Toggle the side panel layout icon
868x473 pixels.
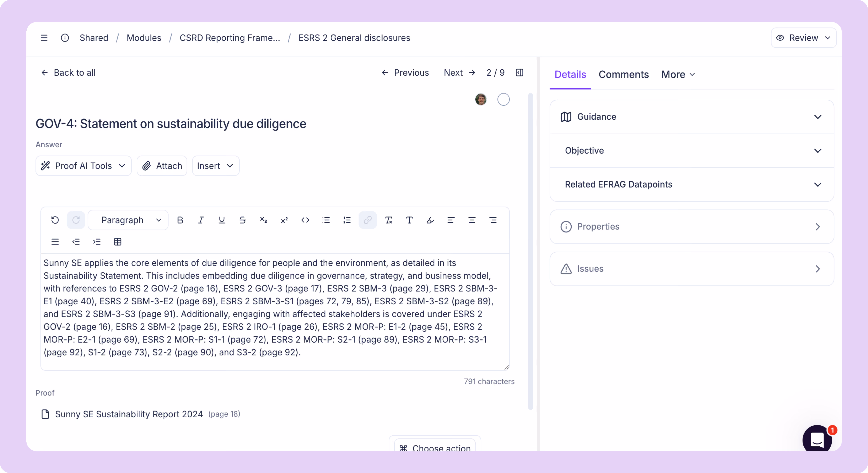520,72
